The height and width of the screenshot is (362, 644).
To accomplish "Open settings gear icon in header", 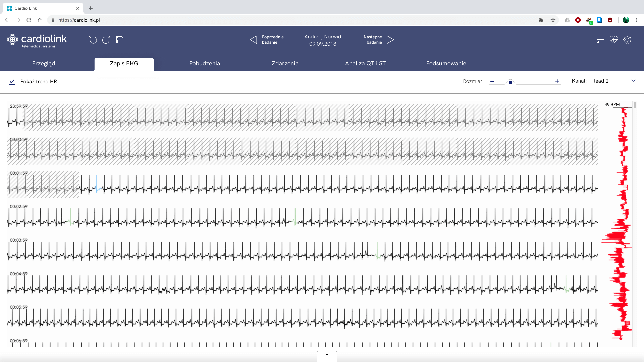I will tap(627, 40).
